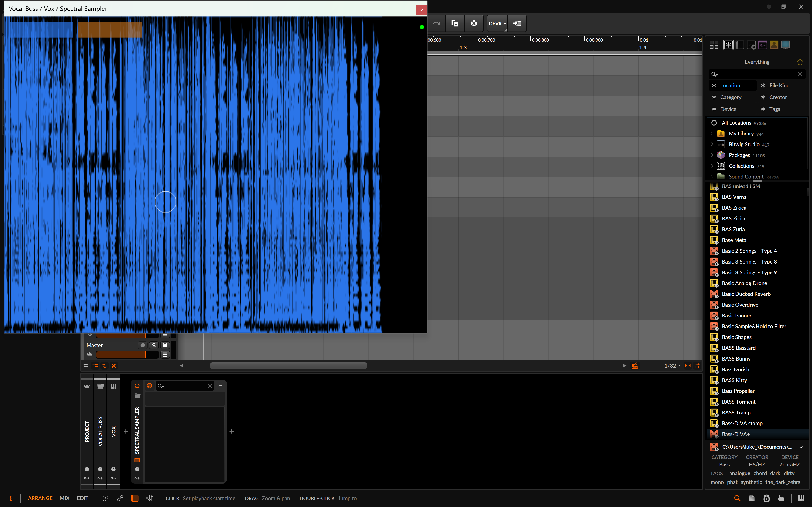Adjust the Master track volume fader

(x=127, y=354)
